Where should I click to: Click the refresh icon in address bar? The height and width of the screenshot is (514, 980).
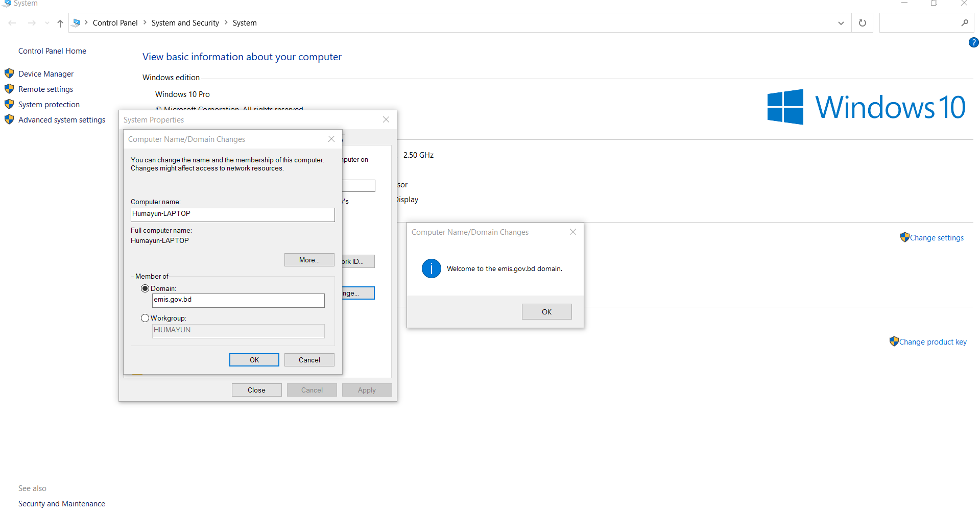[x=863, y=23]
